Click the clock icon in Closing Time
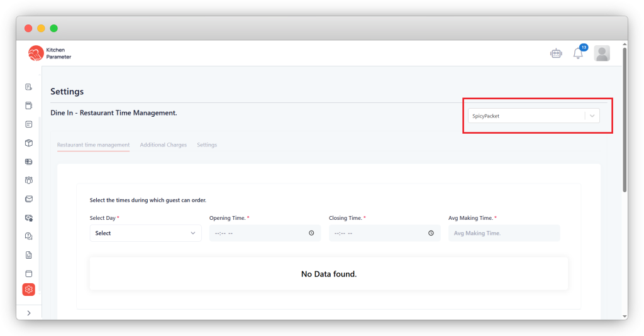Image resolution: width=644 pixels, height=336 pixels. (x=431, y=233)
